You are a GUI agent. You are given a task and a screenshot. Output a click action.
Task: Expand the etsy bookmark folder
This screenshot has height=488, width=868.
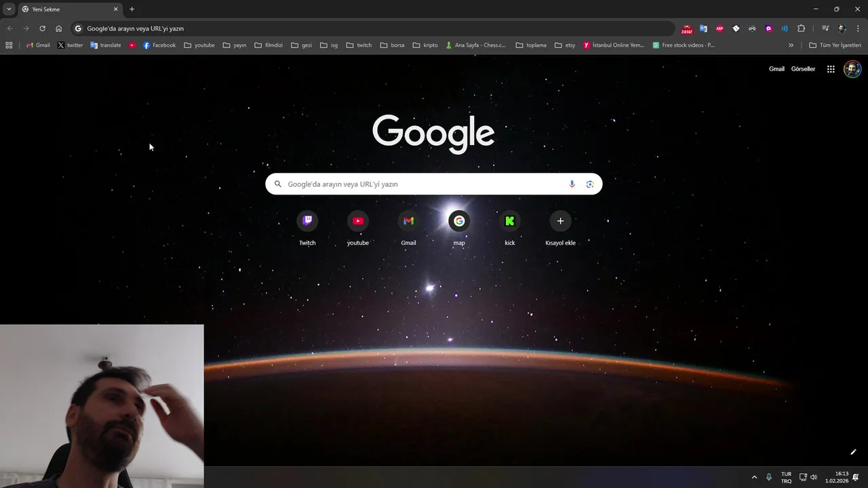(x=565, y=45)
